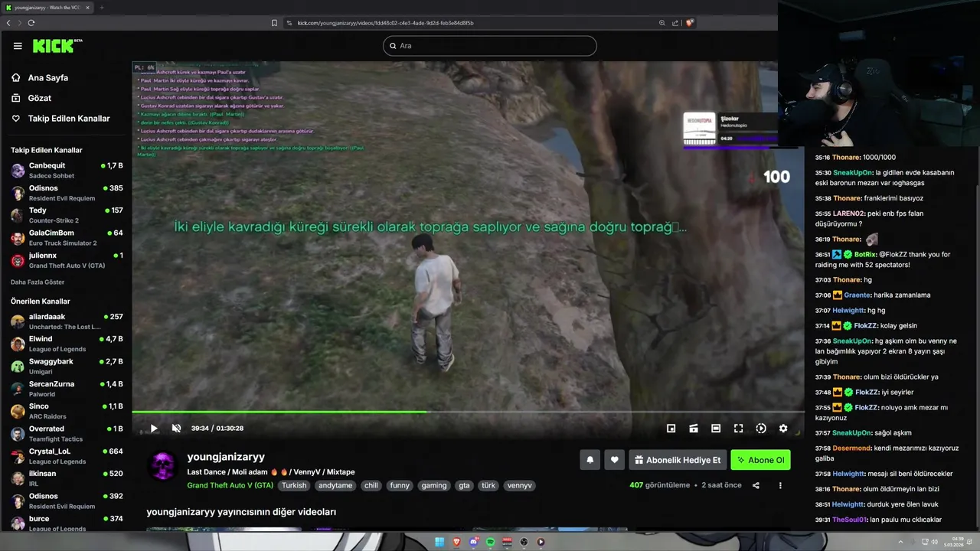Open Gözat in the sidebar

(31, 98)
